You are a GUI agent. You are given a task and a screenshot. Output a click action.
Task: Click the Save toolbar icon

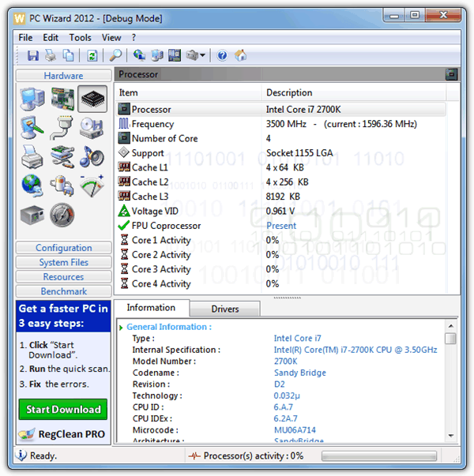pyautogui.click(x=33, y=55)
